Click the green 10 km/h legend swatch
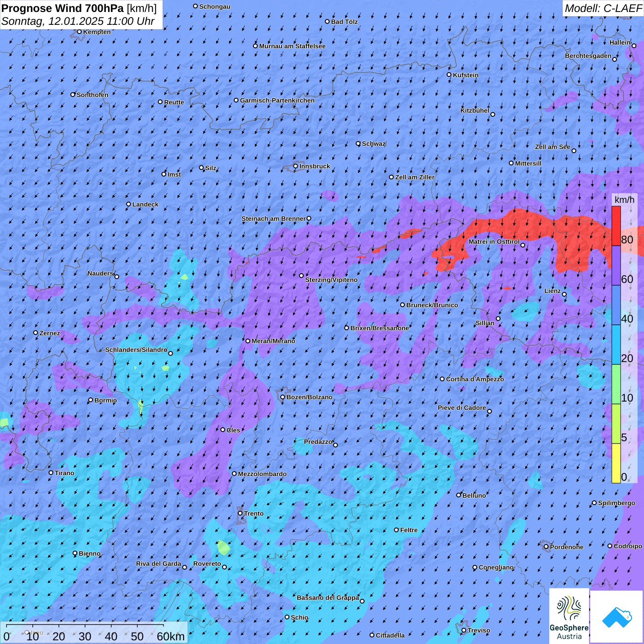Image resolution: width=644 pixels, height=644 pixels. [x=616, y=384]
